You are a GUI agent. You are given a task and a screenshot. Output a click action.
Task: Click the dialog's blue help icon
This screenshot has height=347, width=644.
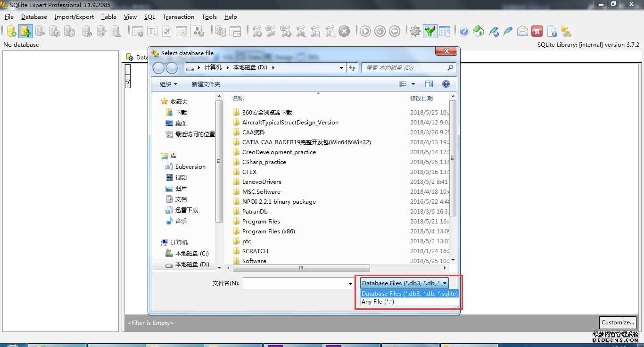(x=446, y=84)
